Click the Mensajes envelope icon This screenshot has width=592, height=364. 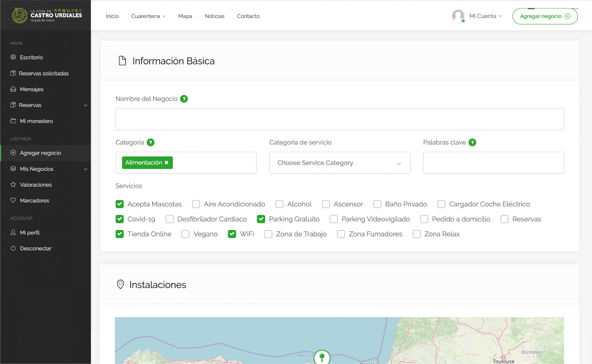[x=13, y=89]
